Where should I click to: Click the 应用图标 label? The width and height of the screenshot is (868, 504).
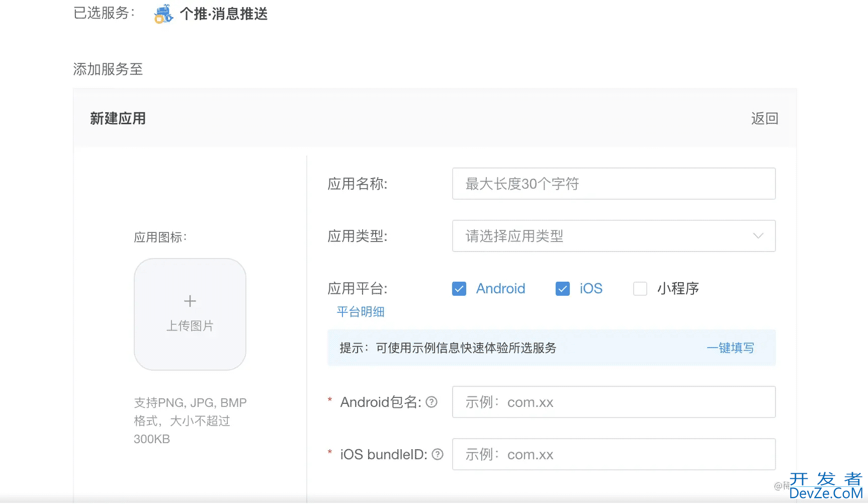pyautogui.click(x=160, y=237)
